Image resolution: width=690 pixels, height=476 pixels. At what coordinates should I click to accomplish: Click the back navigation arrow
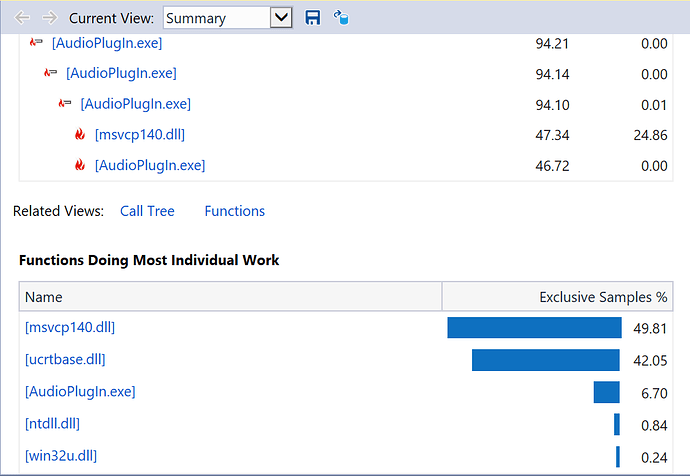[22, 18]
